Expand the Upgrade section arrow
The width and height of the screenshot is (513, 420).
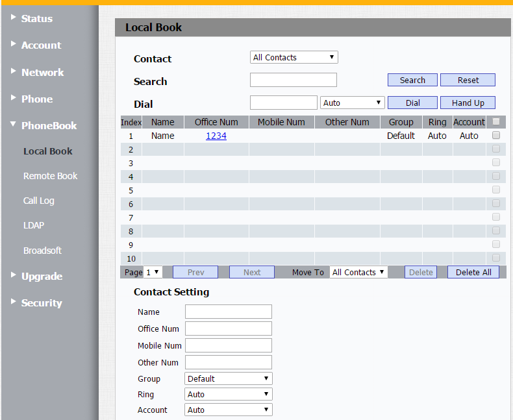[13, 275]
